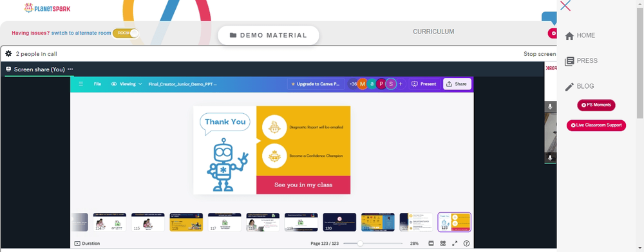Click the PlanetSpark logo
Image resolution: width=644 pixels, height=252 pixels.
47,8
